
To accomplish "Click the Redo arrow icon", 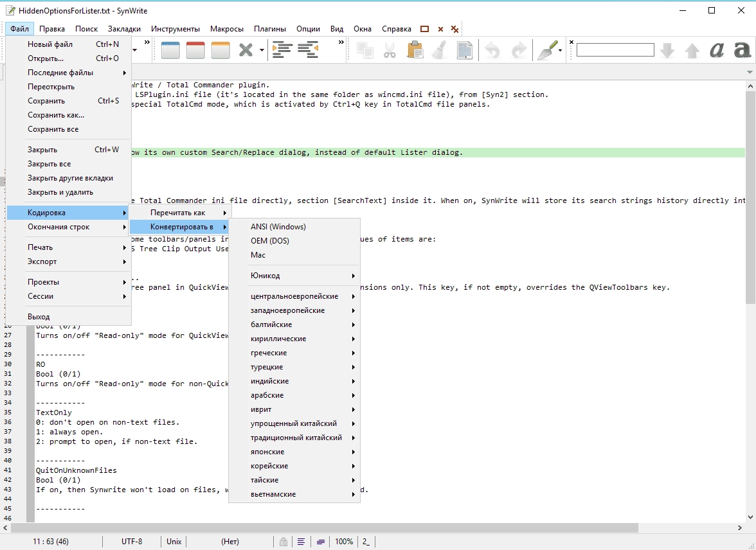I will pos(519,50).
